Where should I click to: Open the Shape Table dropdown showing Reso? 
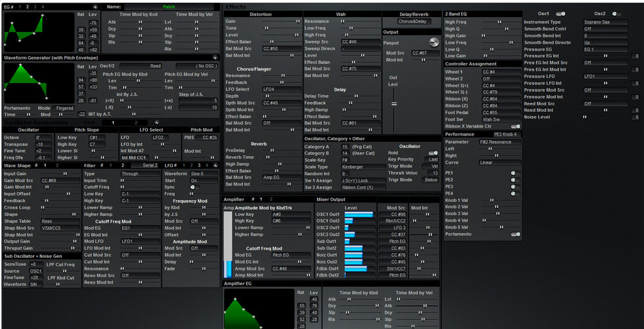point(60,221)
